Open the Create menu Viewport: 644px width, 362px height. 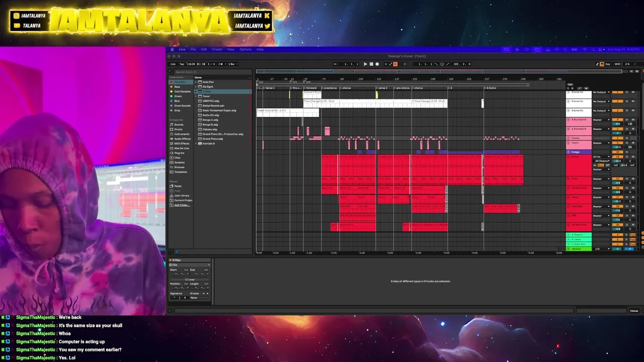217,49
